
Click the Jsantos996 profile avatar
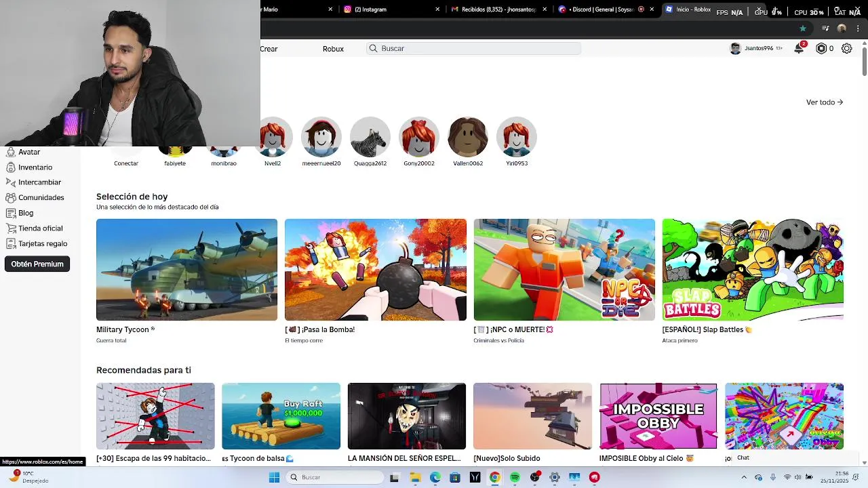point(735,48)
